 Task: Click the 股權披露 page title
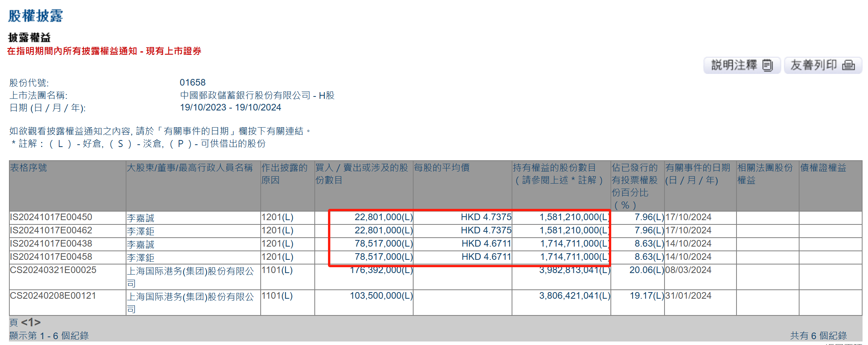[x=35, y=16]
